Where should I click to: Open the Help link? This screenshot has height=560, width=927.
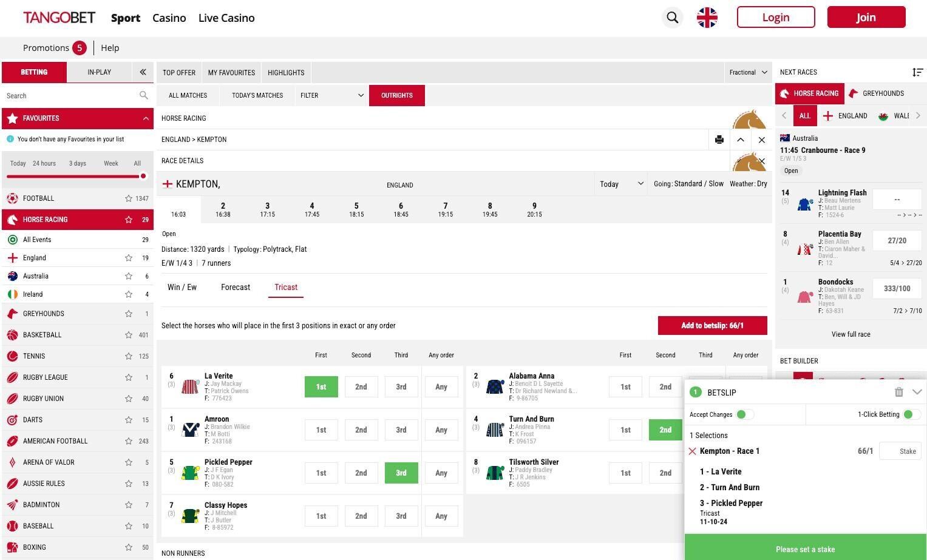pos(110,48)
